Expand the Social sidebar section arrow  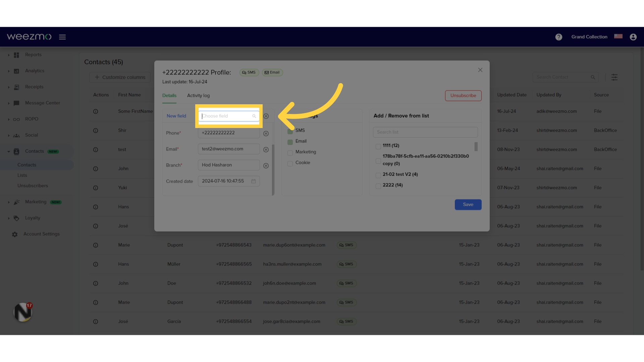click(x=9, y=135)
